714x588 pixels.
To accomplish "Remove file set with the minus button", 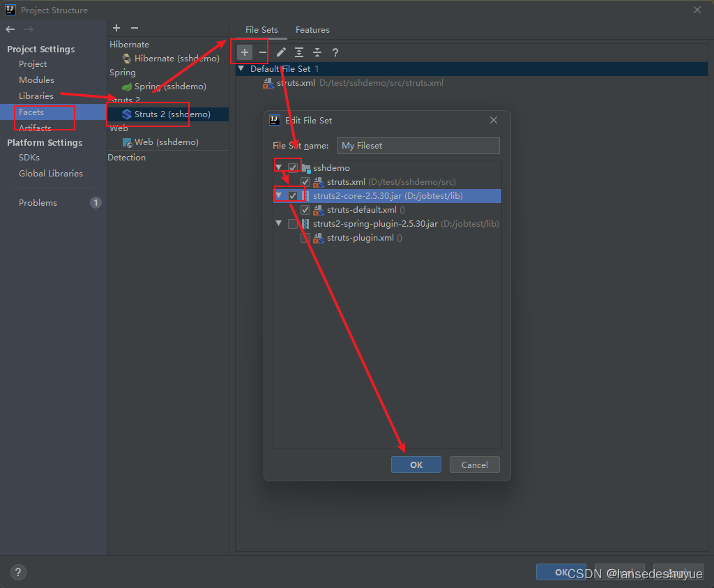I will click(x=263, y=52).
